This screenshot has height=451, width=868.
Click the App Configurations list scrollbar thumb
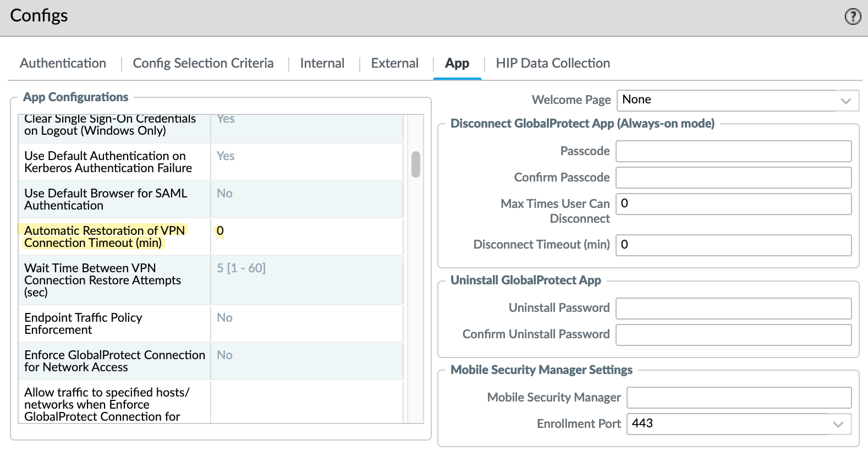coord(416,164)
